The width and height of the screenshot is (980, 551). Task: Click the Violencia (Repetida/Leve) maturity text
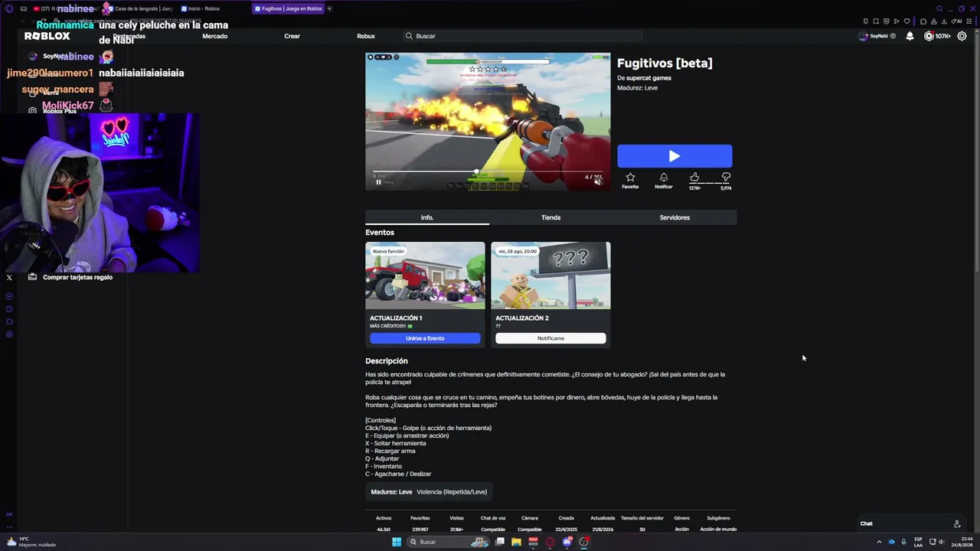[x=452, y=492]
